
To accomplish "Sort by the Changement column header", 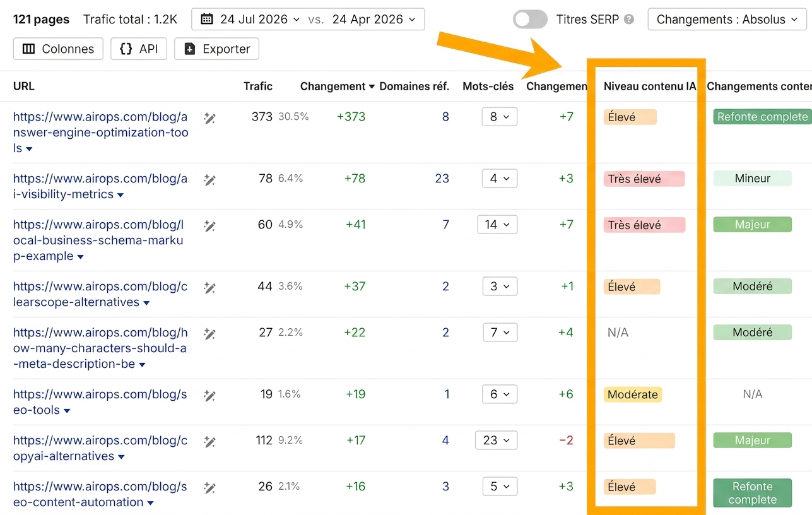I will pyautogui.click(x=338, y=86).
